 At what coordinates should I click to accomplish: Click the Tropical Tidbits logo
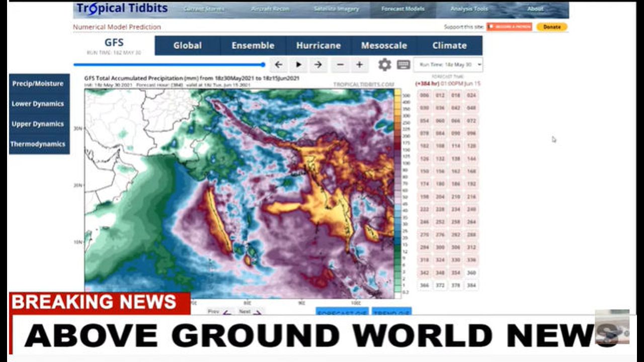pyautogui.click(x=122, y=9)
